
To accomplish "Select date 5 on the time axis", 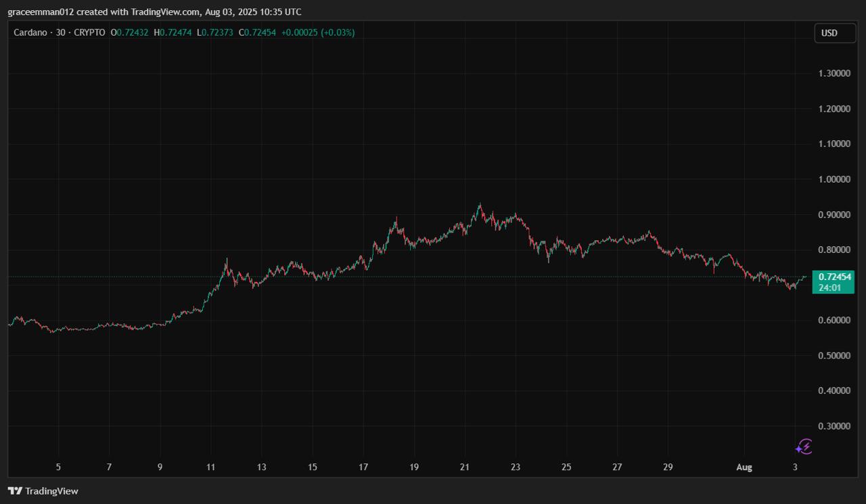I will pos(58,467).
